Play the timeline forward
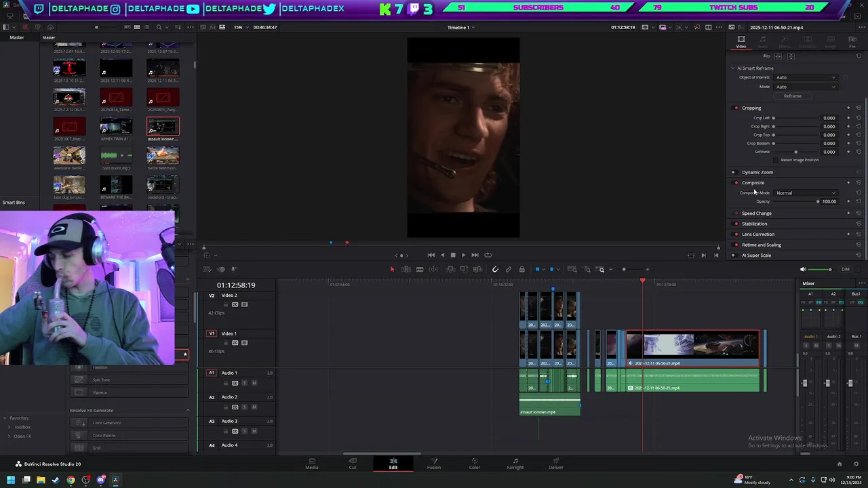The width and height of the screenshot is (868, 488). click(x=463, y=255)
